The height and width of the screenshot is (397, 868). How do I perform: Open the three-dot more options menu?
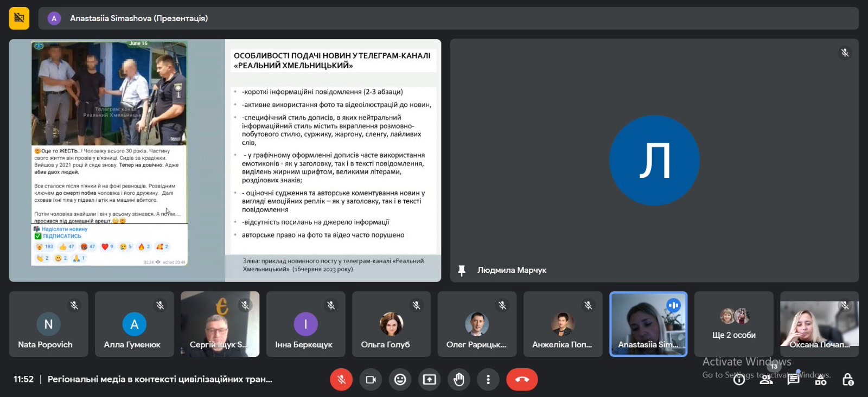(488, 380)
